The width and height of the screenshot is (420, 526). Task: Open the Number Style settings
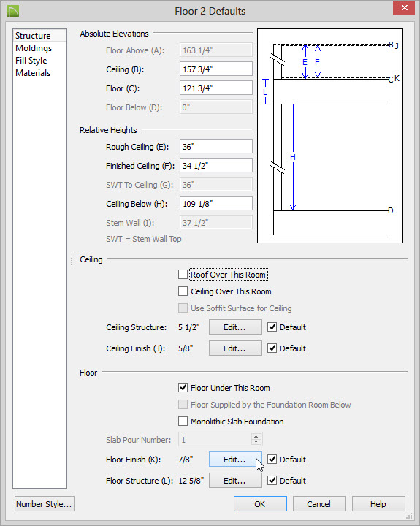click(x=45, y=504)
